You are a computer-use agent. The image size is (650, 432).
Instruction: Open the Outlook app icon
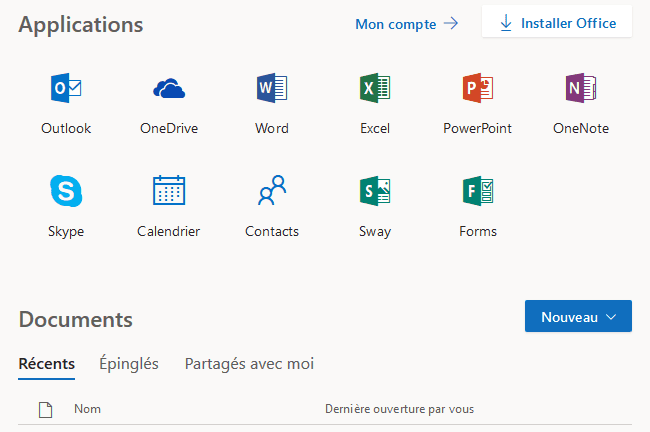coord(66,88)
